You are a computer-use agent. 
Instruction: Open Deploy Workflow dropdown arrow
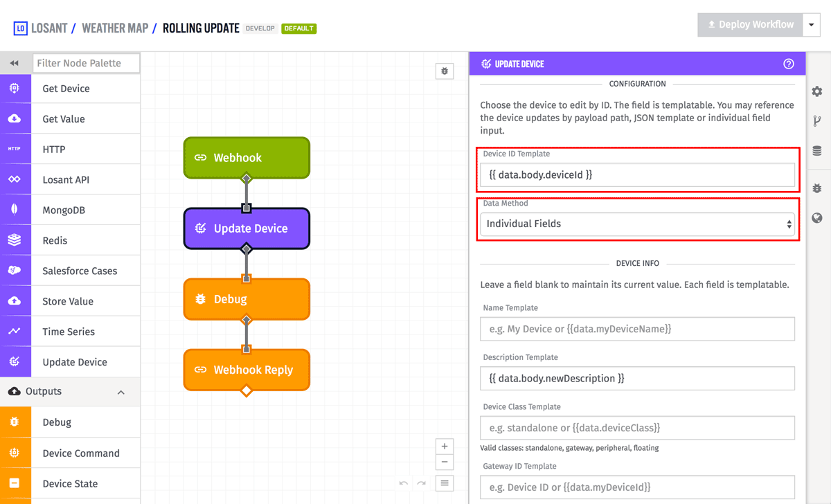[x=812, y=25]
